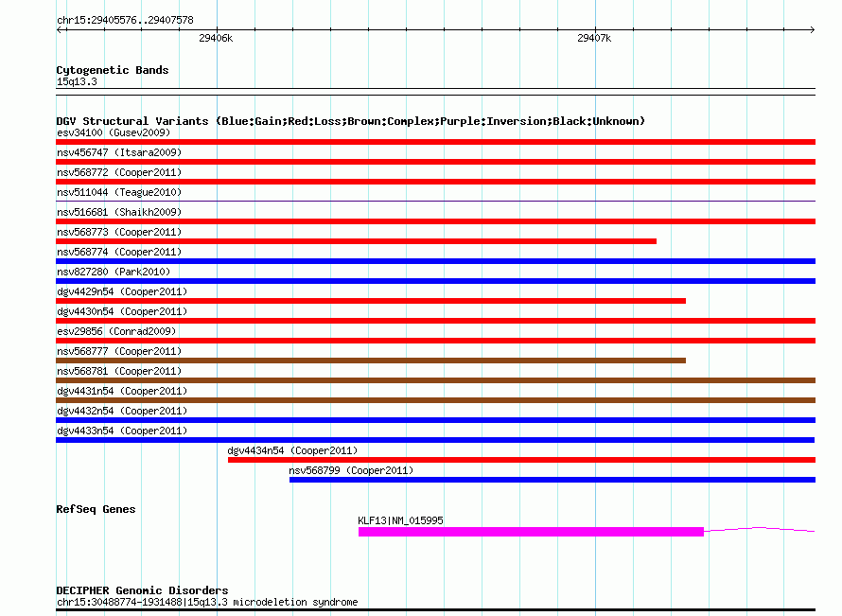Click the KLF13 thin magenta intron line

[760, 530]
